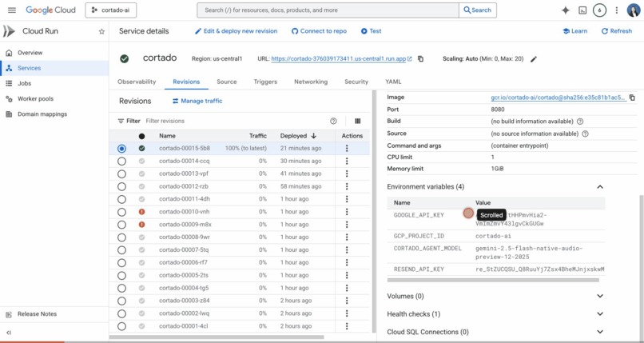This screenshot has height=343, width=644.
Task: Select revision cortado-00007-5tq radio button
Action: 121,250
